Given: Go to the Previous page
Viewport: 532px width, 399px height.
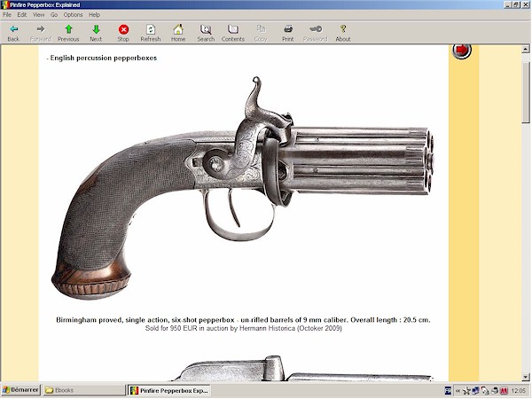Looking at the screenshot, I should coord(68,34).
